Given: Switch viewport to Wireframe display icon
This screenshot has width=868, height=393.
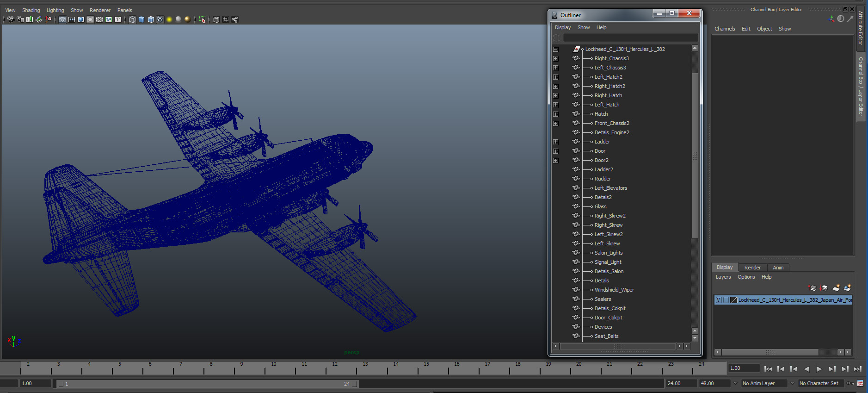Looking at the screenshot, I should [132, 19].
